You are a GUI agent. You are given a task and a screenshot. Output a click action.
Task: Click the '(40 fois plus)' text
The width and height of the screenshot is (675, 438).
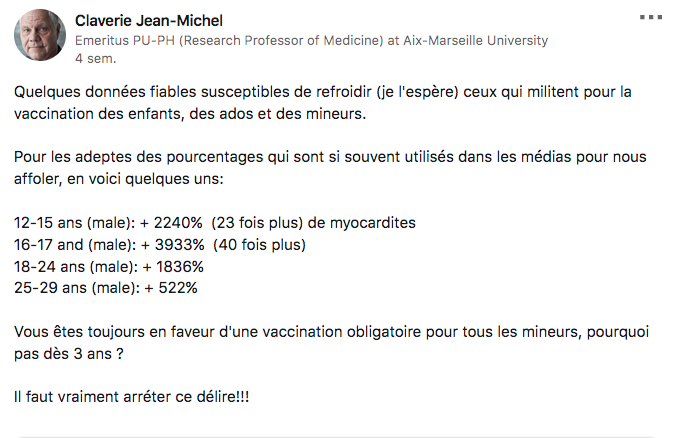point(260,245)
